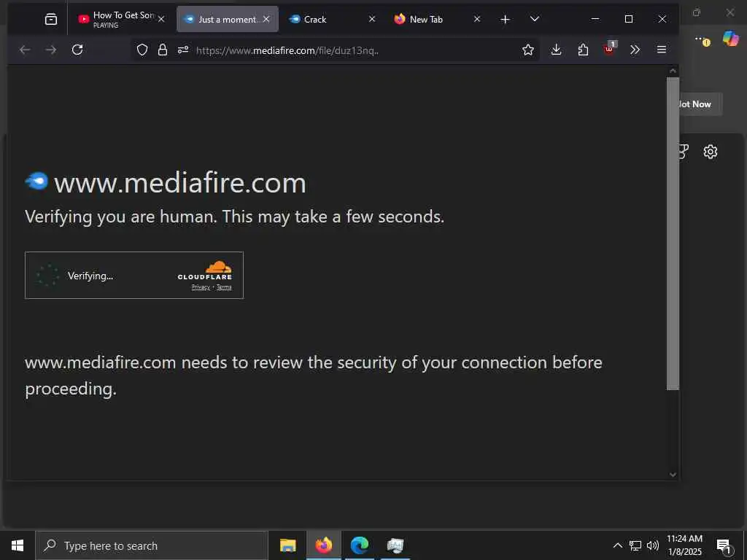The height and width of the screenshot is (560, 747).
Task: Reload the current page
Action: pos(77,50)
